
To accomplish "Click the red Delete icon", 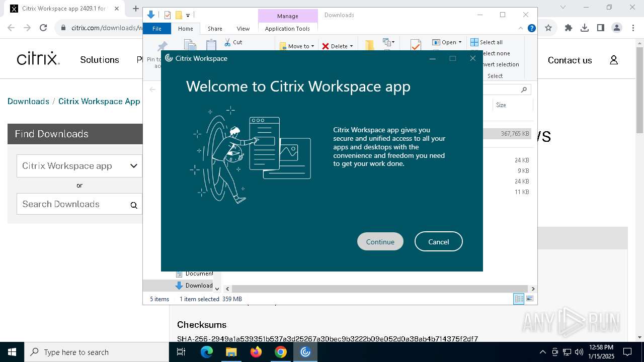I will (x=326, y=46).
